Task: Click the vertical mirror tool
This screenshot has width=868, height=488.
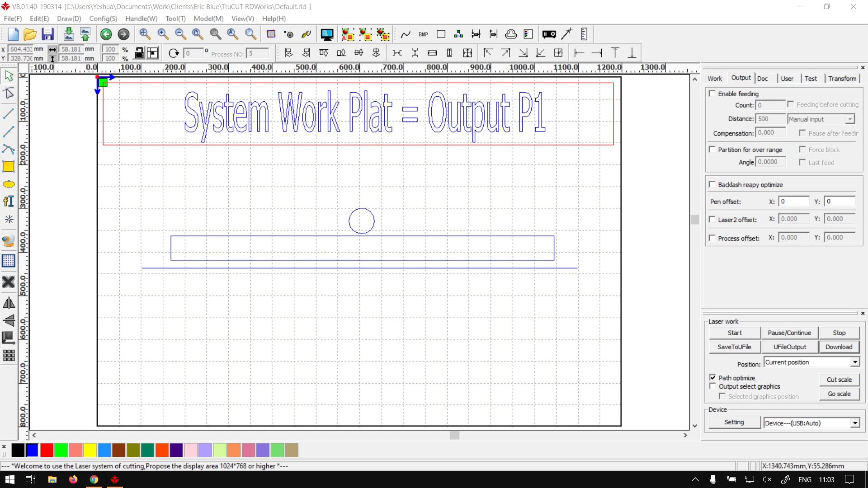Action: [9, 320]
